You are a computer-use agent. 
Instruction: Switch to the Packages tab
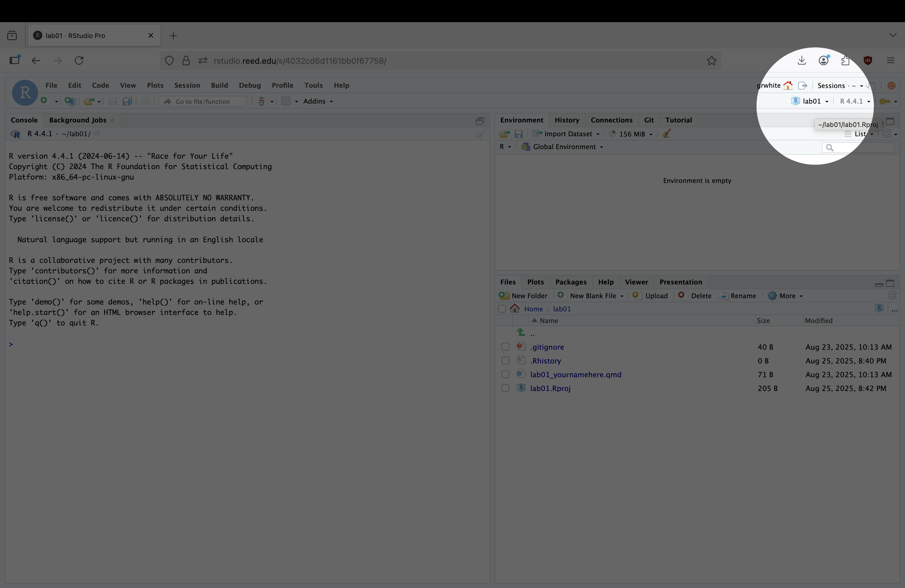pyautogui.click(x=570, y=282)
